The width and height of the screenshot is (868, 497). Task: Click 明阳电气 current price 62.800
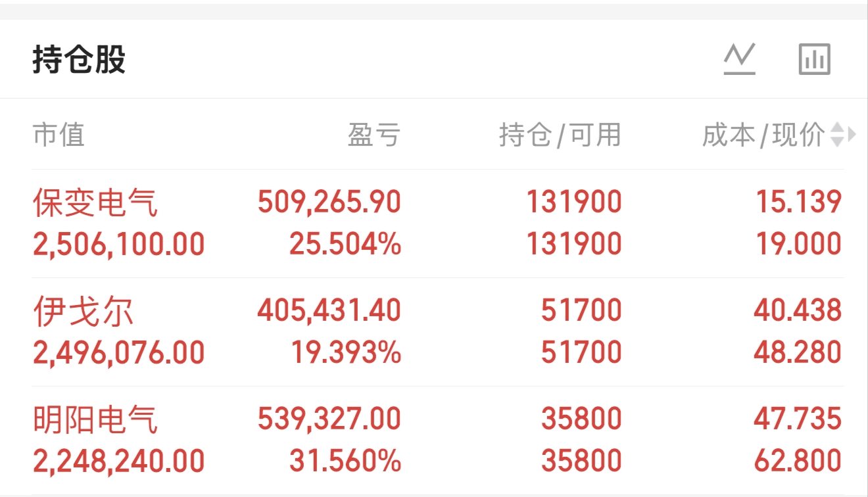798,461
